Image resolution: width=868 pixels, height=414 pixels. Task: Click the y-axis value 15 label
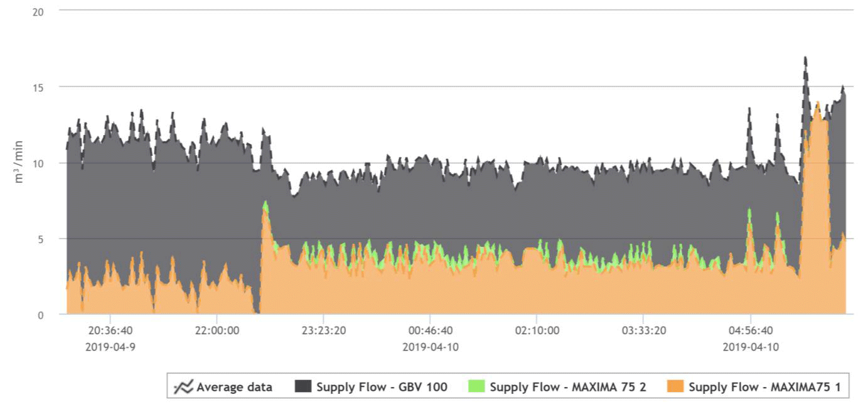tap(38, 87)
